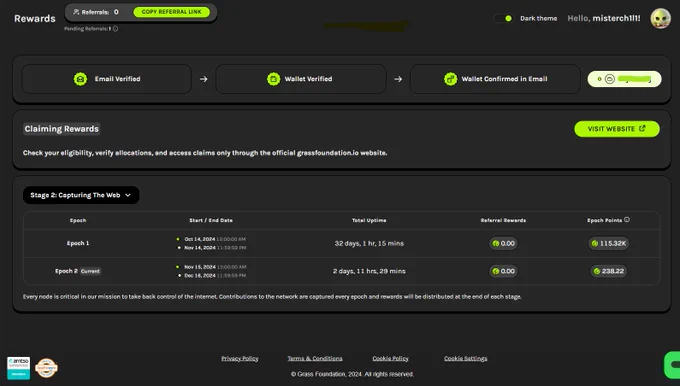Click the Rewards page title

pyautogui.click(x=35, y=19)
